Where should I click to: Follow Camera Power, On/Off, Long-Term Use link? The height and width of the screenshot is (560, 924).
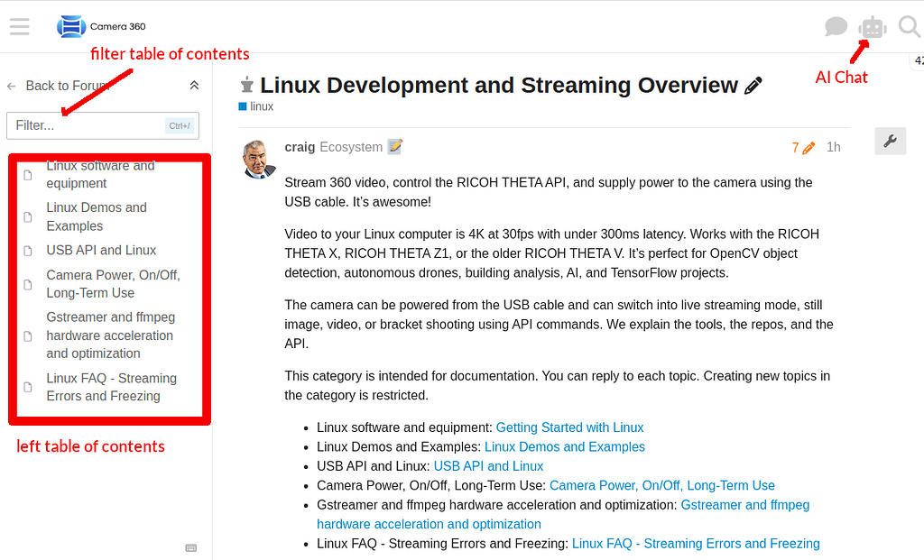coord(662,486)
